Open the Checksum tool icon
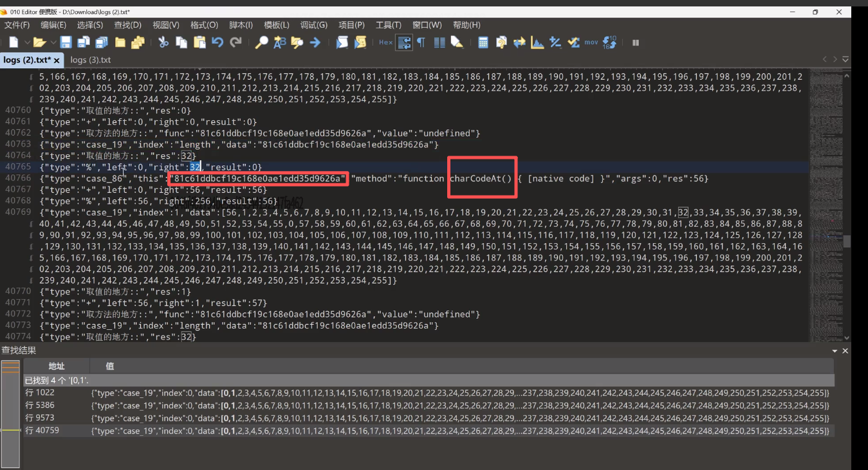Image resolution: width=868 pixels, height=470 pixels. click(x=573, y=42)
